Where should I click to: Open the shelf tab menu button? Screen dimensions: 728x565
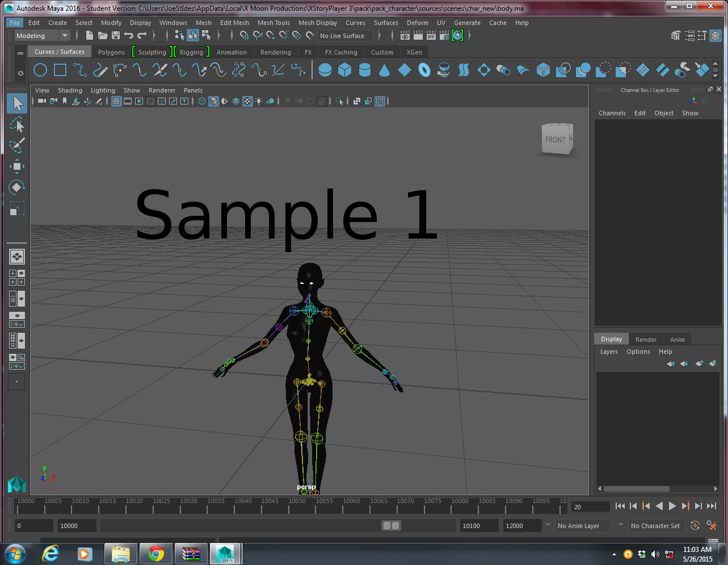[20, 53]
